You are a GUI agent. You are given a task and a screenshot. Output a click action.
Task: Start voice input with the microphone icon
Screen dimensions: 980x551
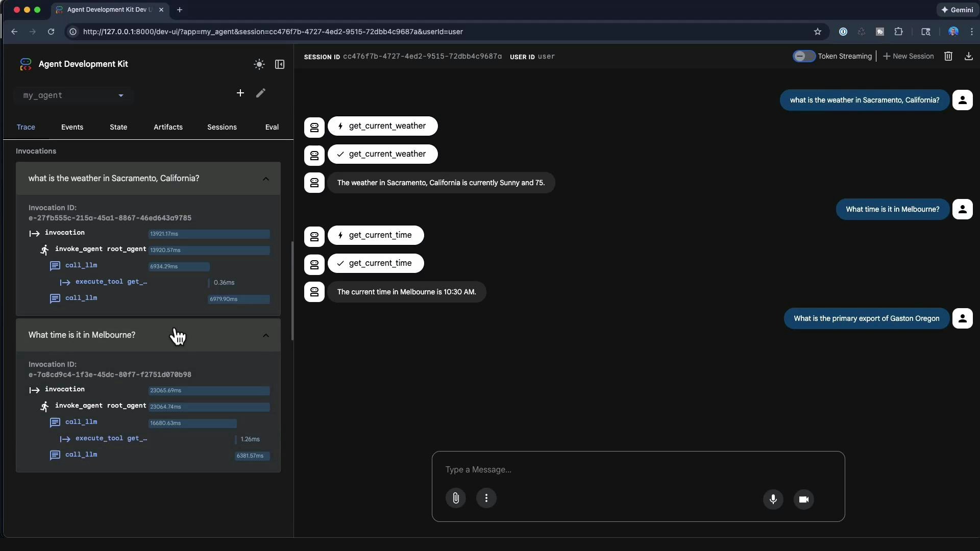pyautogui.click(x=773, y=500)
